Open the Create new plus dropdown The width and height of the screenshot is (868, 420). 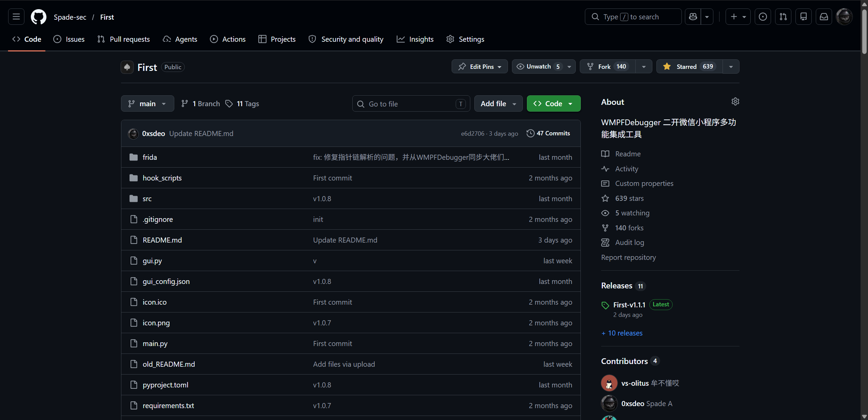[738, 17]
